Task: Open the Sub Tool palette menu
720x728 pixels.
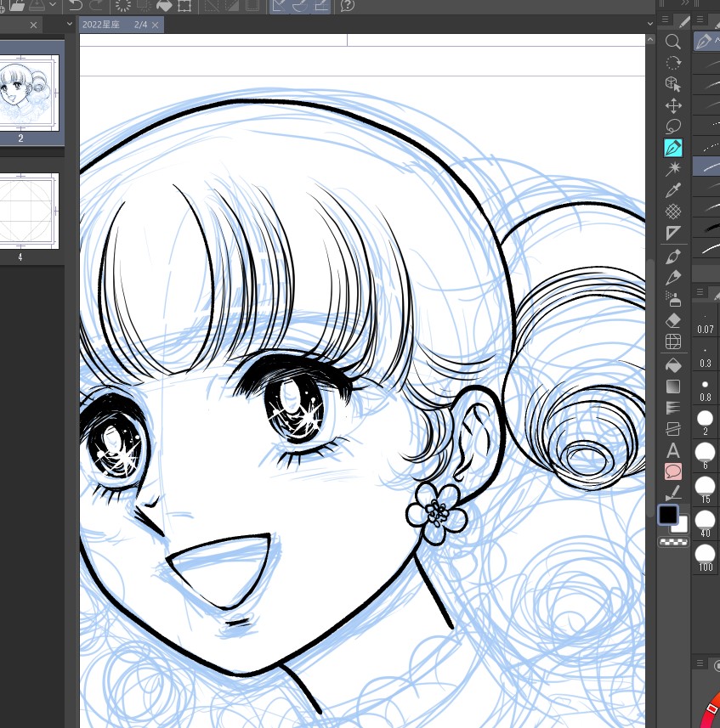Action: pyautogui.click(x=700, y=20)
